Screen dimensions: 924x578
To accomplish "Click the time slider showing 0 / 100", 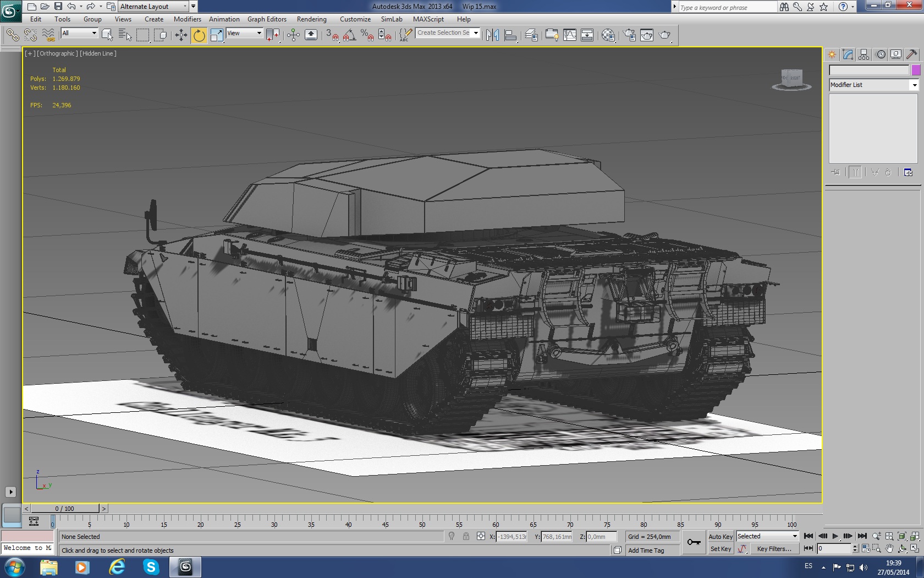I will pos(65,509).
